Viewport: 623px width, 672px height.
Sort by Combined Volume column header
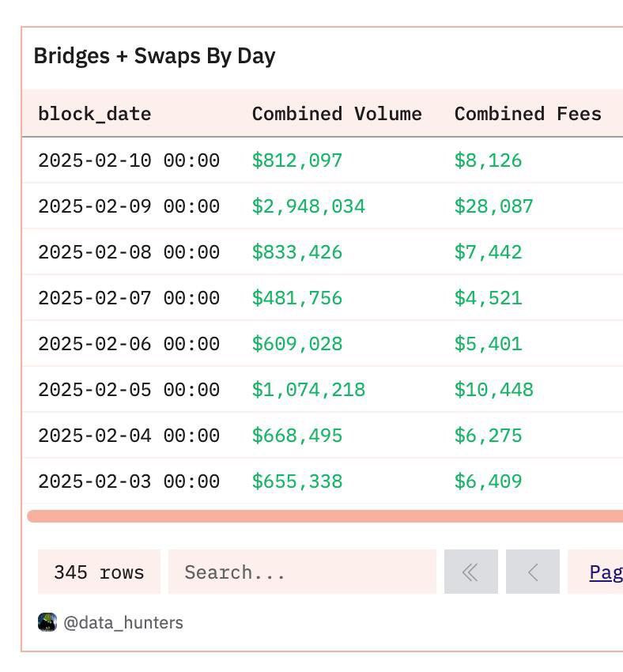tap(337, 114)
